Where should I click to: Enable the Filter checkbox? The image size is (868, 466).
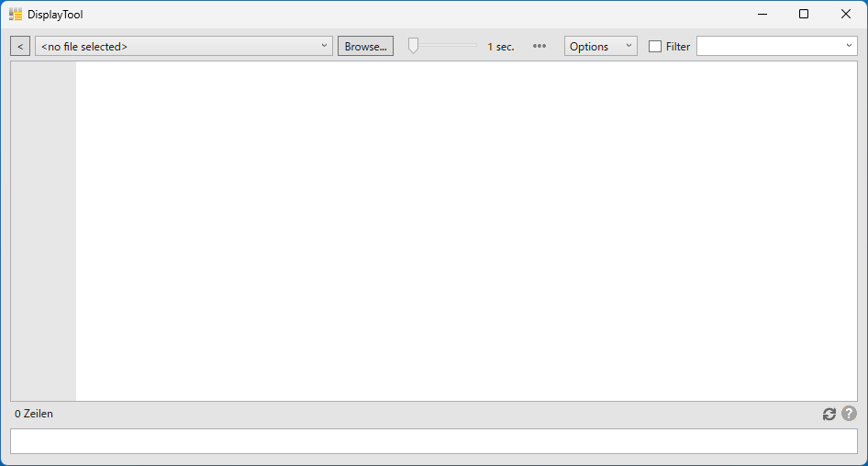[x=655, y=46]
